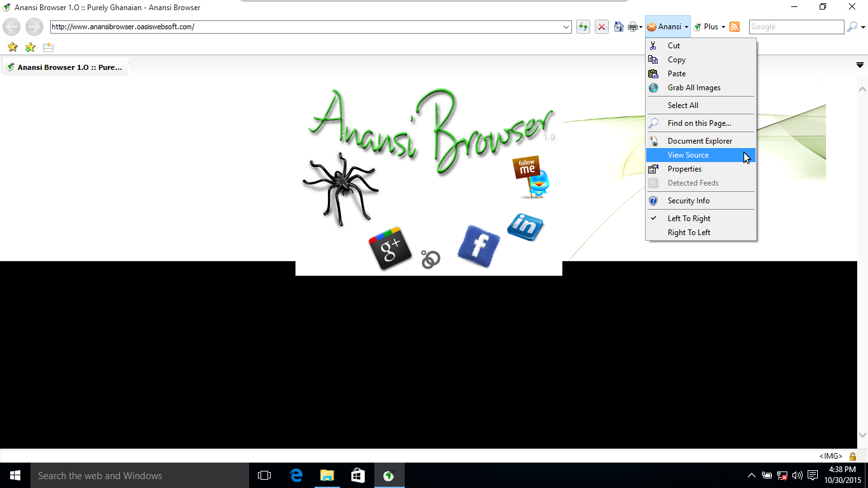The width and height of the screenshot is (868, 488).
Task: Switch to Right To Left direction
Action: click(x=689, y=233)
